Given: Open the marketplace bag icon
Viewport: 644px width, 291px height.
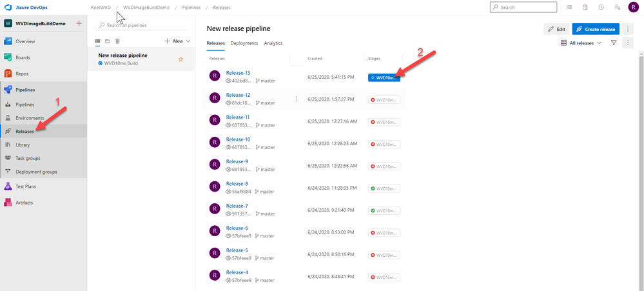Looking at the screenshot, I should click(x=585, y=7).
